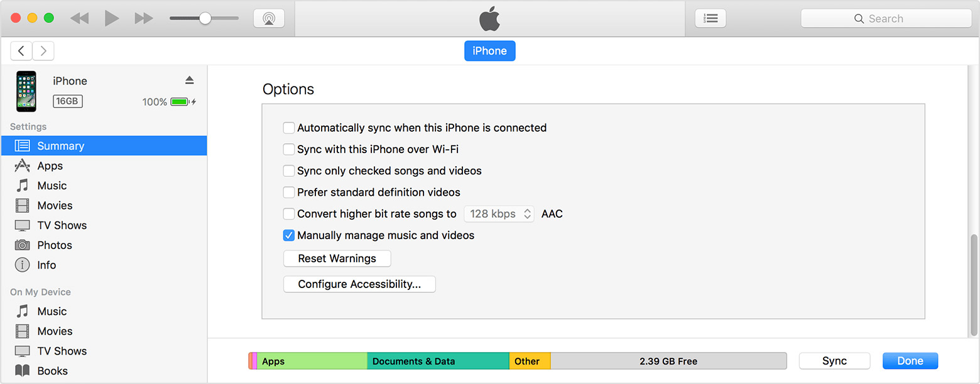The image size is (980, 384).
Task: Click the pink storage bar segment
Action: (254, 361)
